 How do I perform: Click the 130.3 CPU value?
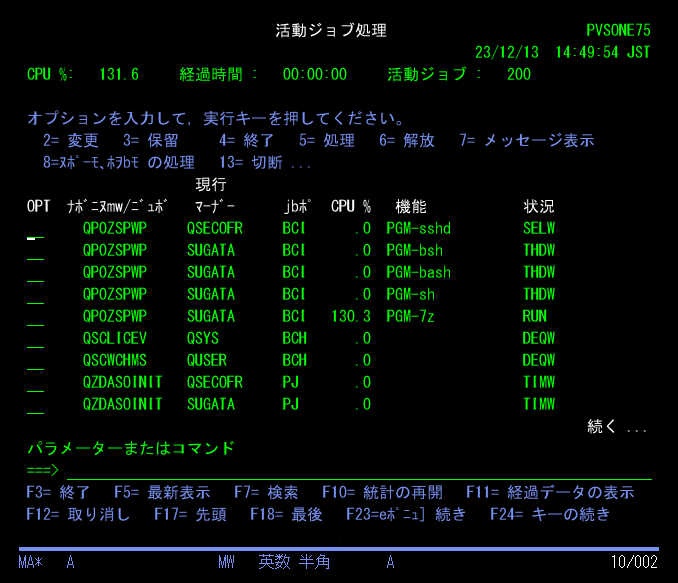click(351, 317)
